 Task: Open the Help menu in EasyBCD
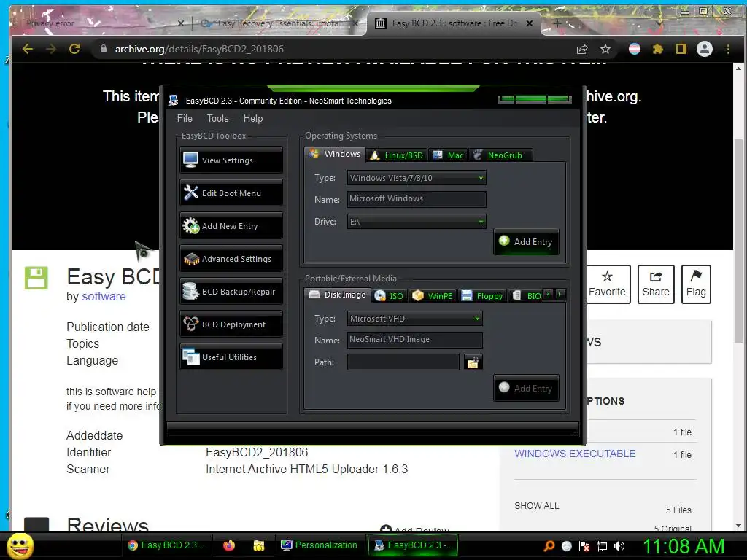253,118
